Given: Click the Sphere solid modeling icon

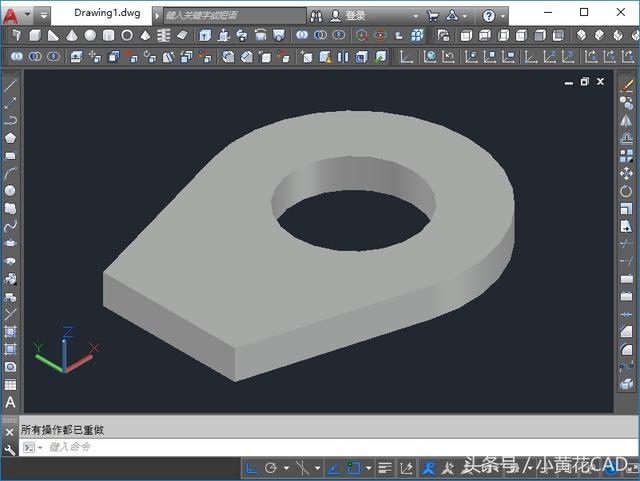Looking at the screenshot, I should pyautogui.click(x=91, y=35).
